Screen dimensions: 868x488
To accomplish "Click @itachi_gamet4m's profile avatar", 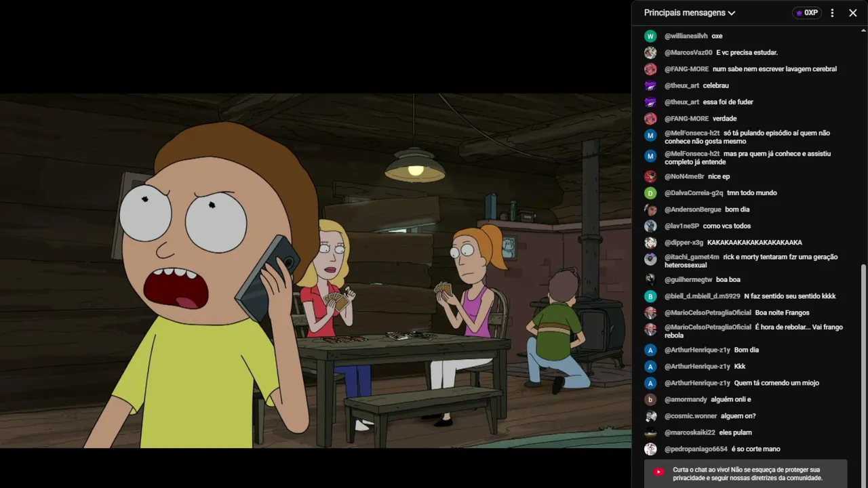I will coord(650,259).
